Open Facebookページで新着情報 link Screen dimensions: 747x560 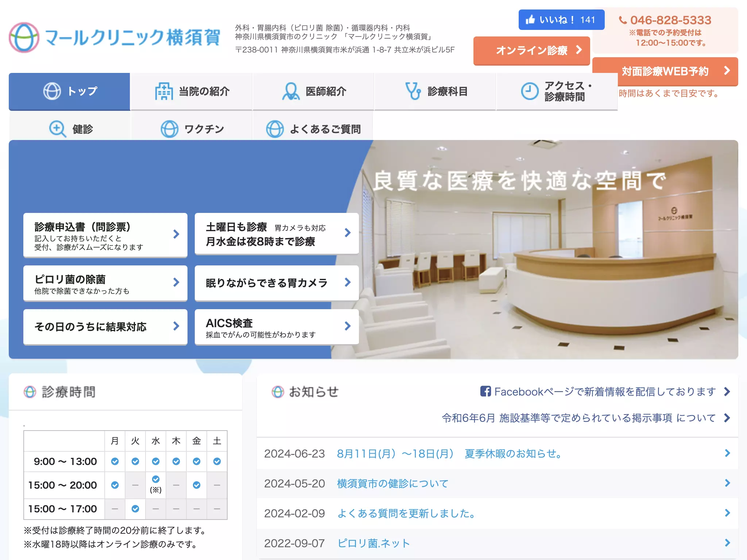(x=605, y=392)
